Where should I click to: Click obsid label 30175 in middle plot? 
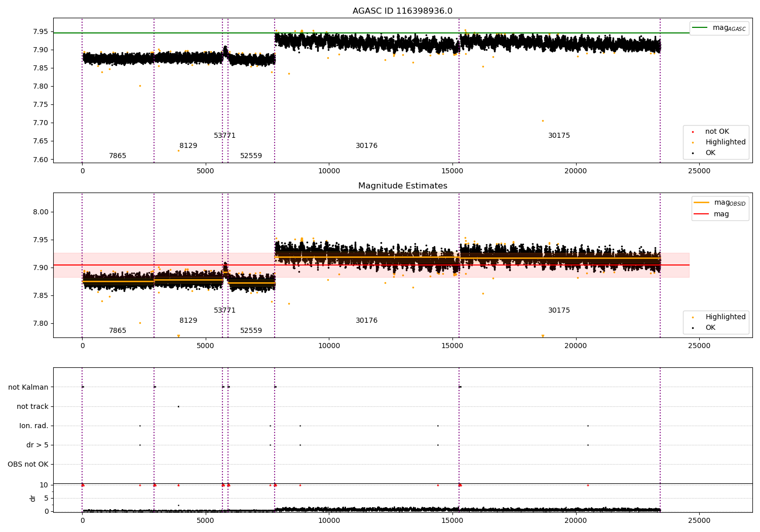tap(559, 311)
